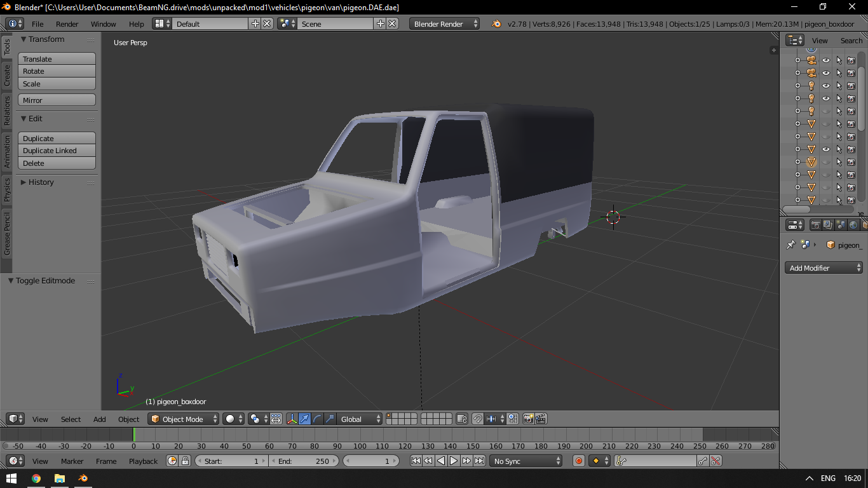Viewport: 868px width, 488px height.
Task: Click the Blender logo in the info header
Action: coord(496,24)
